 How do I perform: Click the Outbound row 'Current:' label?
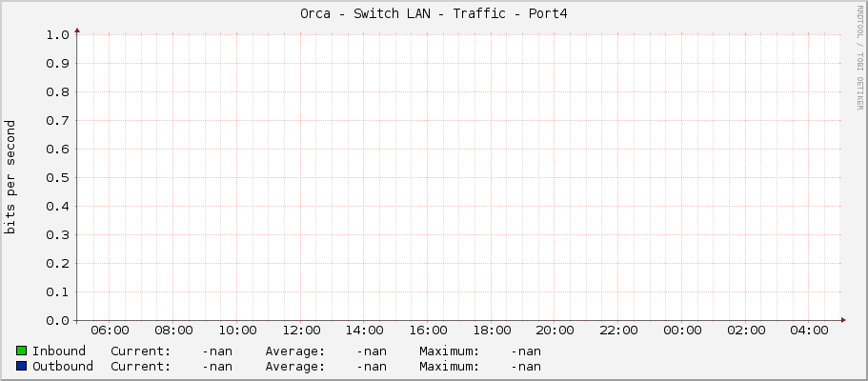pyautogui.click(x=141, y=366)
